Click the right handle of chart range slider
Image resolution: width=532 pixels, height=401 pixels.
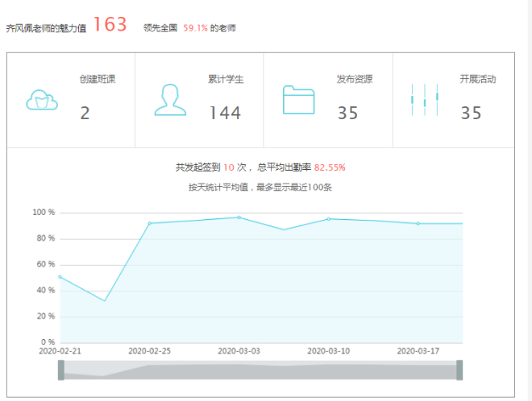click(459, 370)
